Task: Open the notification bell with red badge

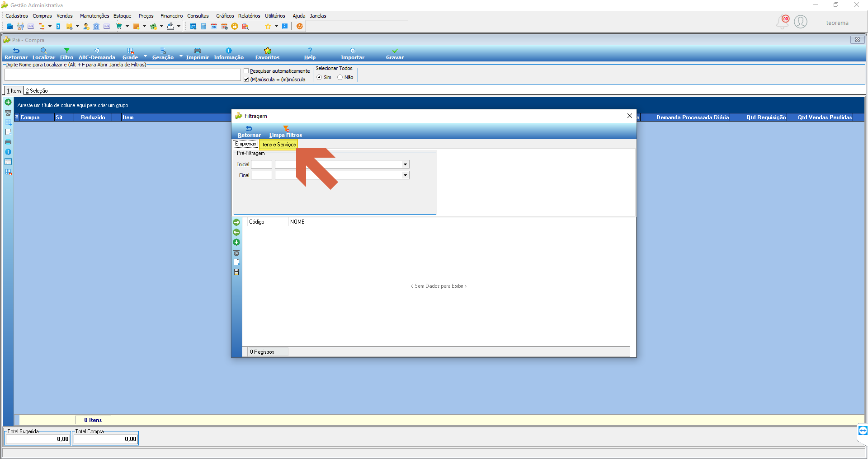Action: click(x=783, y=22)
